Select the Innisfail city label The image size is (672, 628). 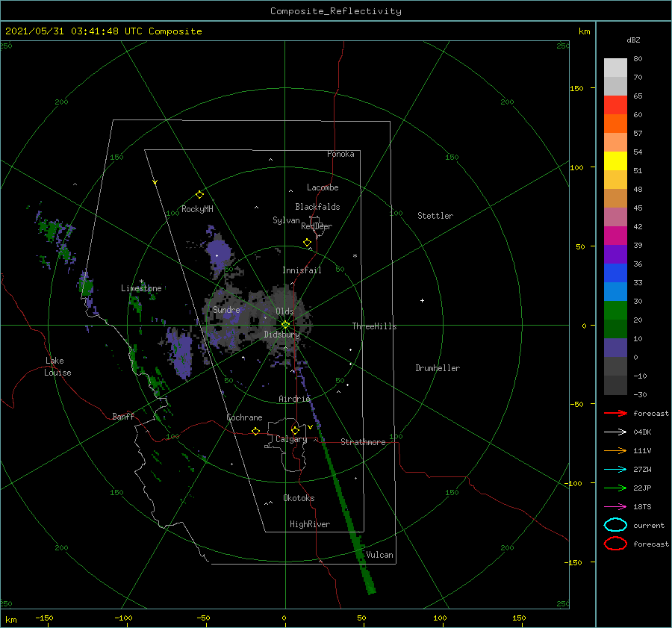point(302,270)
